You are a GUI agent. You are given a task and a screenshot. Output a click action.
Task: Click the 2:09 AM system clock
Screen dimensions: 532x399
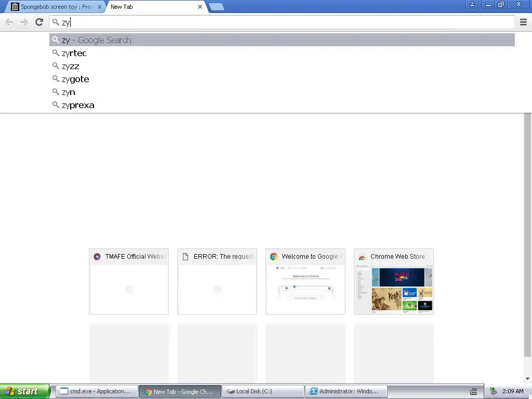pyautogui.click(x=513, y=392)
